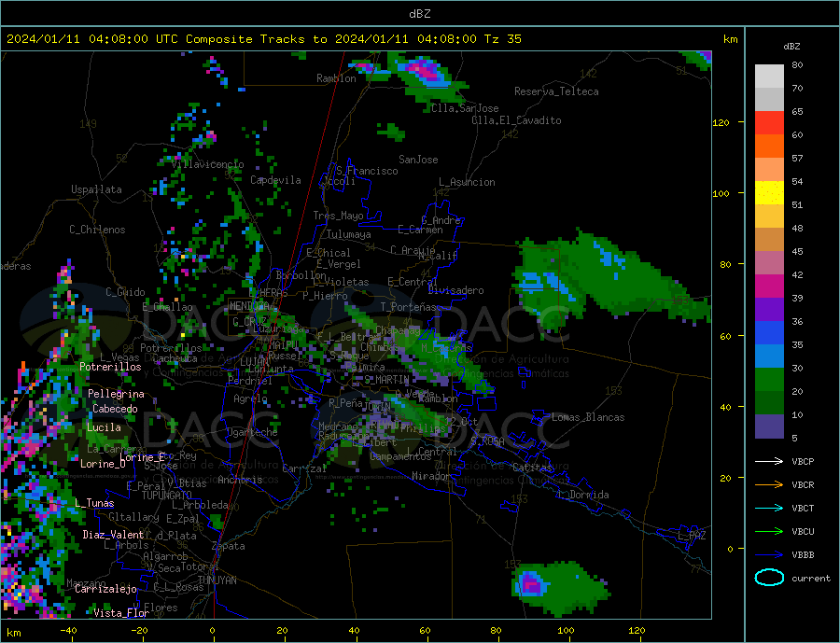The width and height of the screenshot is (840, 643).
Task: Click the Vista_Flor pink label
Action: [121, 613]
